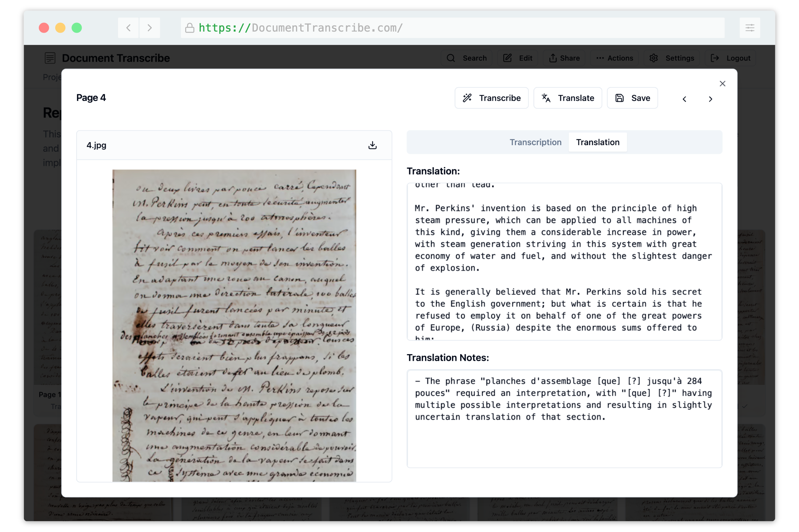Click the handwritten manuscript image
799x532 pixels.
pyautogui.click(x=234, y=325)
